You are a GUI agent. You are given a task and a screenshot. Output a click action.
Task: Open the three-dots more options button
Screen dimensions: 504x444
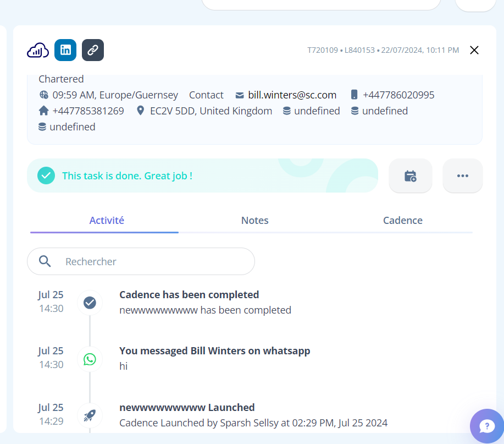(x=463, y=176)
